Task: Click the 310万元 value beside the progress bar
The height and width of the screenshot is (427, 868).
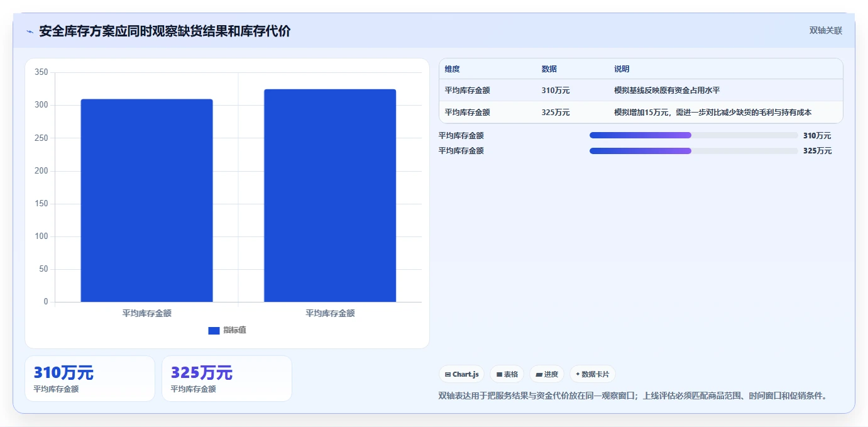Action: (817, 135)
